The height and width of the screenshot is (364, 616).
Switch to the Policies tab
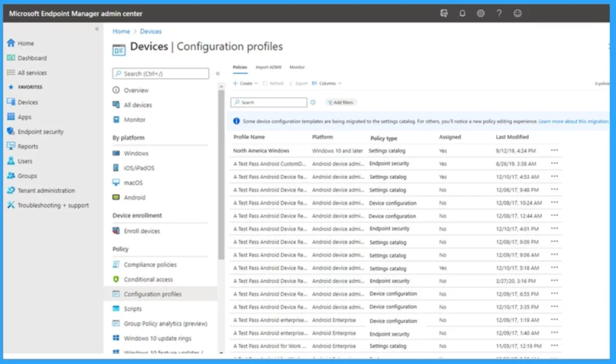pos(240,67)
